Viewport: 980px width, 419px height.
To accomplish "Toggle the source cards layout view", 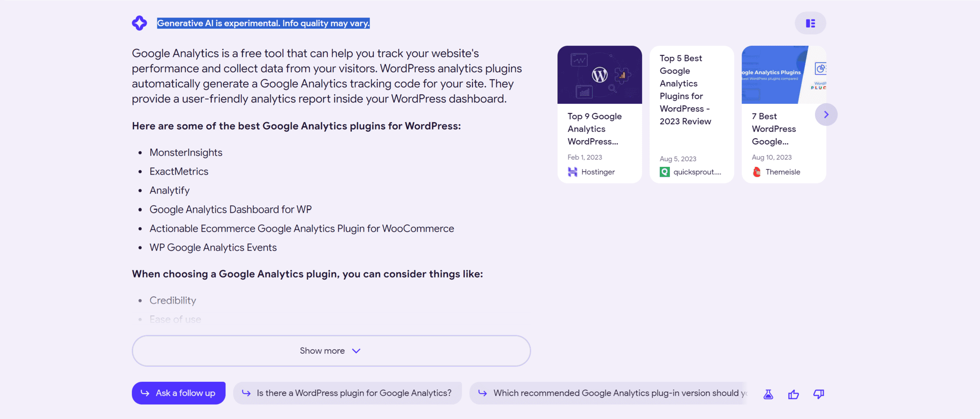I will [x=810, y=23].
